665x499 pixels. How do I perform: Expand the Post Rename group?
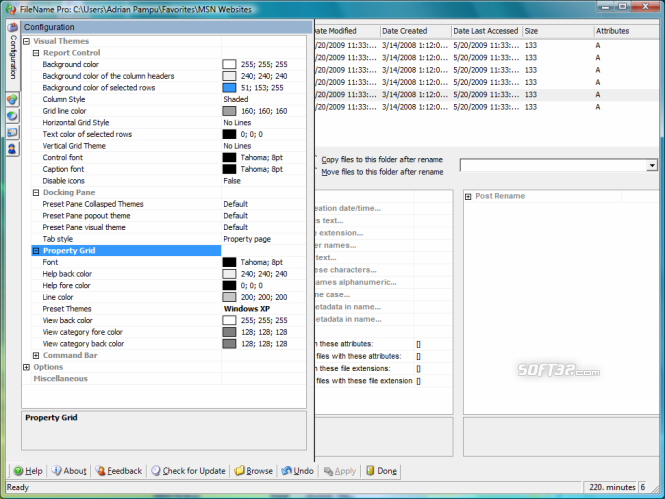(x=468, y=196)
